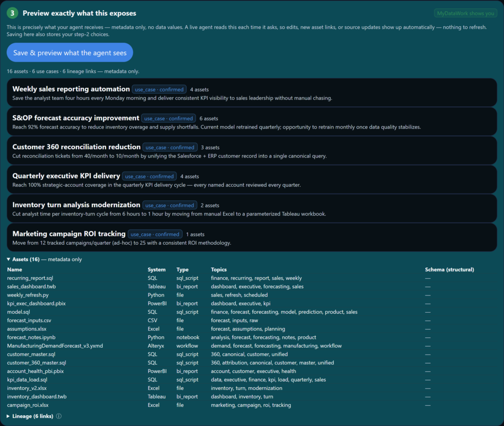Select the kpi_exec_dashboard.pbix asset
Screen dimensions: 504x426
[x=36, y=303]
